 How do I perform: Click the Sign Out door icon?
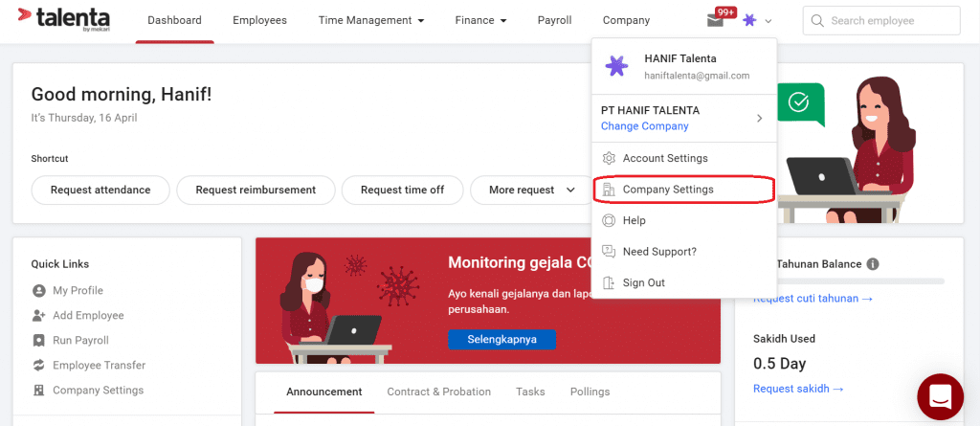(608, 282)
